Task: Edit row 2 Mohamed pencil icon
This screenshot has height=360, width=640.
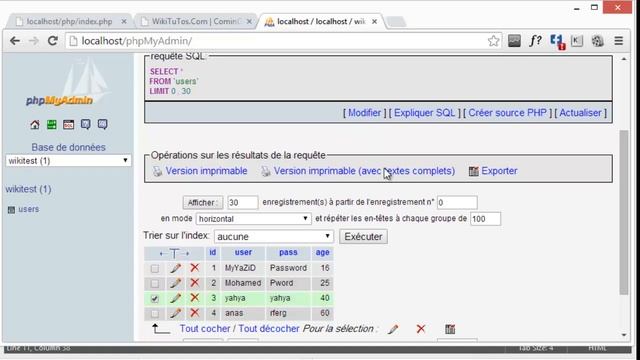Action: pyautogui.click(x=176, y=283)
